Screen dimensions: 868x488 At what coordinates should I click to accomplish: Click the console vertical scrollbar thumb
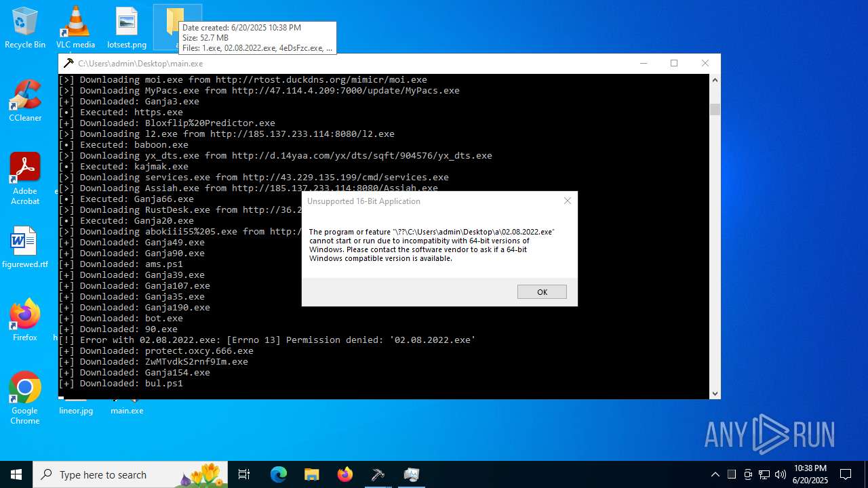[x=715, y=110]
